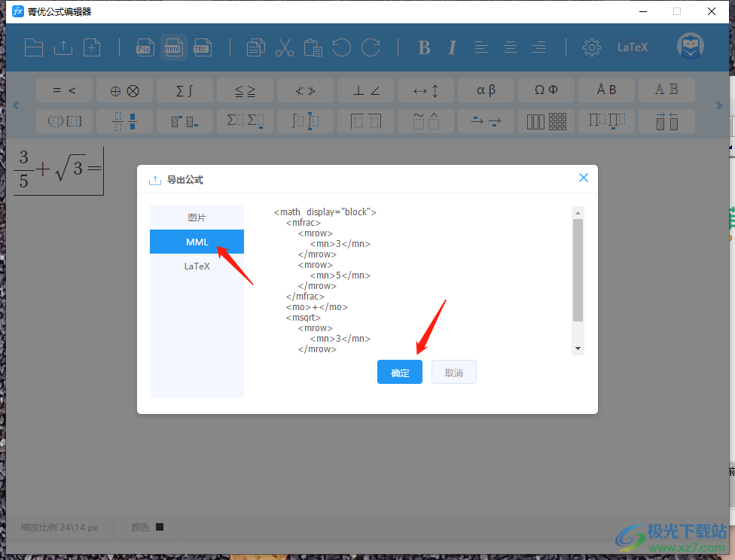Click the export upload icon in toolbar

[x=63, y=47]
